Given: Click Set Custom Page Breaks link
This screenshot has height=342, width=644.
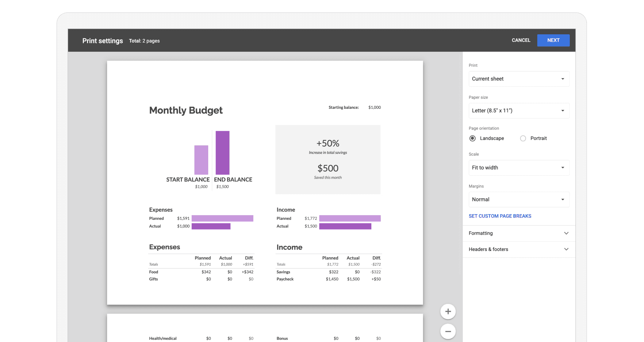Looking at the screenshot, I should pos(500,216).
